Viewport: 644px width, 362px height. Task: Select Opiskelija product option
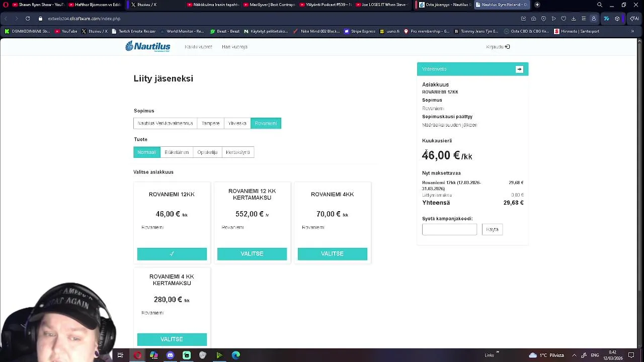[x=207, y=152]
